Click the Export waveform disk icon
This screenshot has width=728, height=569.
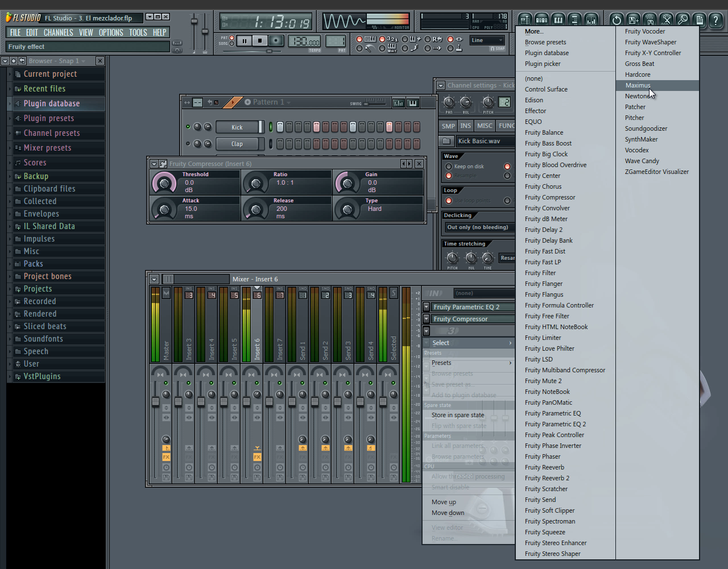tap(650, 20)
